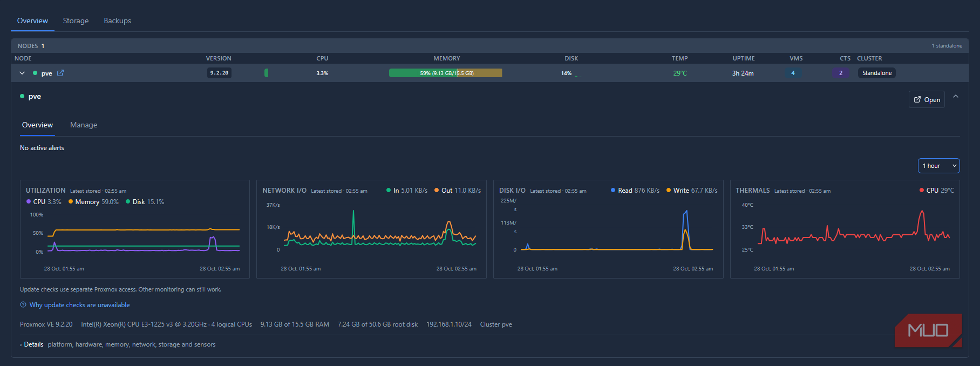Click the memory usage progress bar
The image size is (980, 366).
445,73
